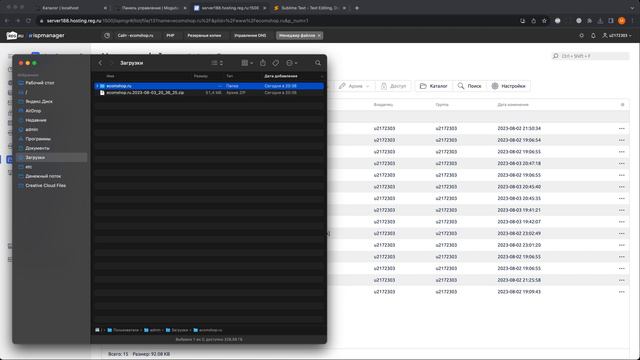This screenshot has width=640, height=360.
Task: Switch to PHP tab in ISPmanager
Action: (x=170, y=36)
